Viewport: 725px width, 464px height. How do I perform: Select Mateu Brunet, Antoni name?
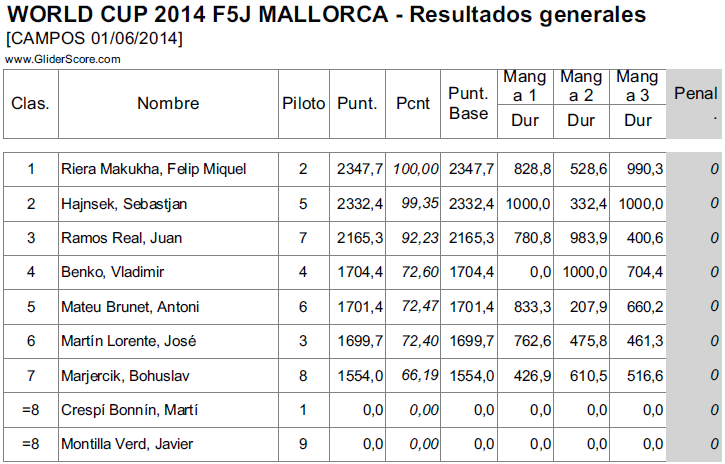pos(130,307)
